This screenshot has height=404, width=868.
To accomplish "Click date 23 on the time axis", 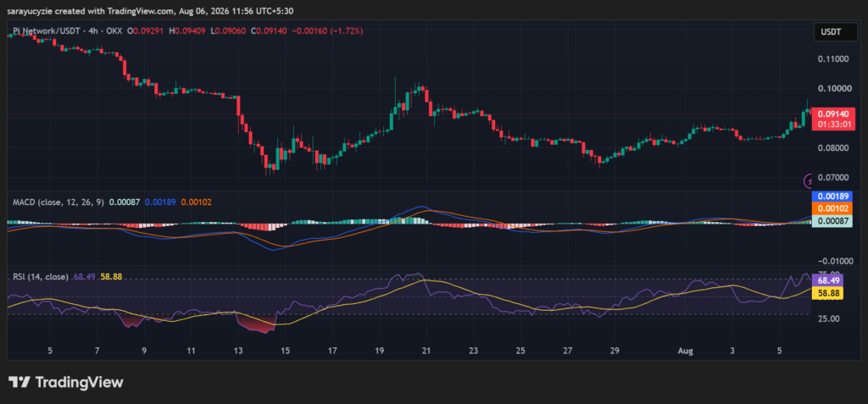I will pos(473,351).
